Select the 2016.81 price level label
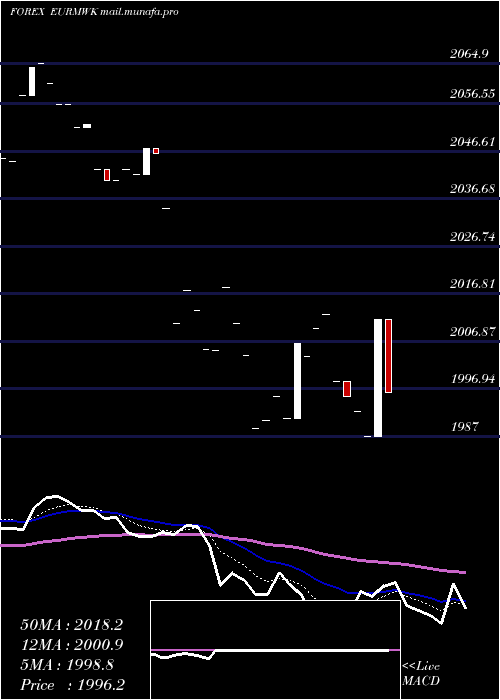 point(472,284)
